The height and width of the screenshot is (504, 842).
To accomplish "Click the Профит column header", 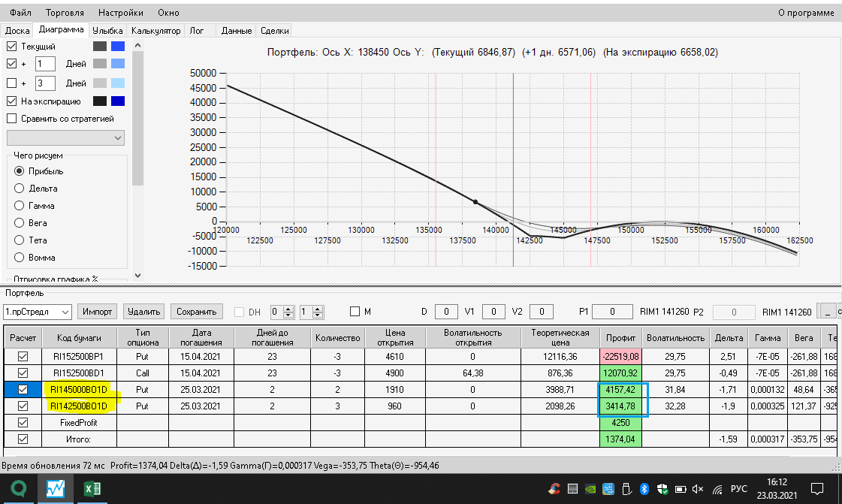I will pos(620,337).
